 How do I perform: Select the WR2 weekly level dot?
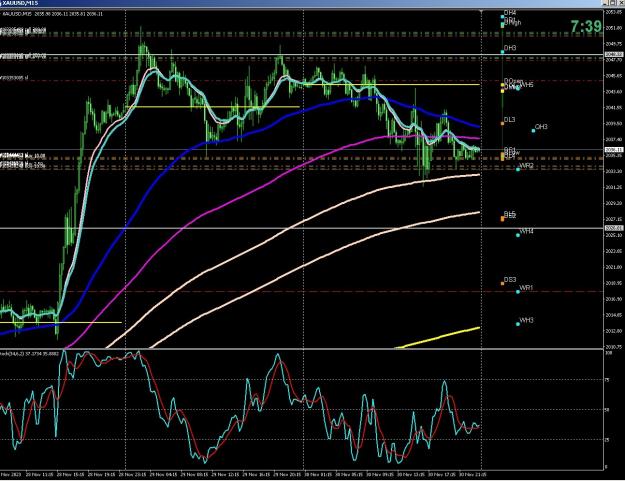518,169
